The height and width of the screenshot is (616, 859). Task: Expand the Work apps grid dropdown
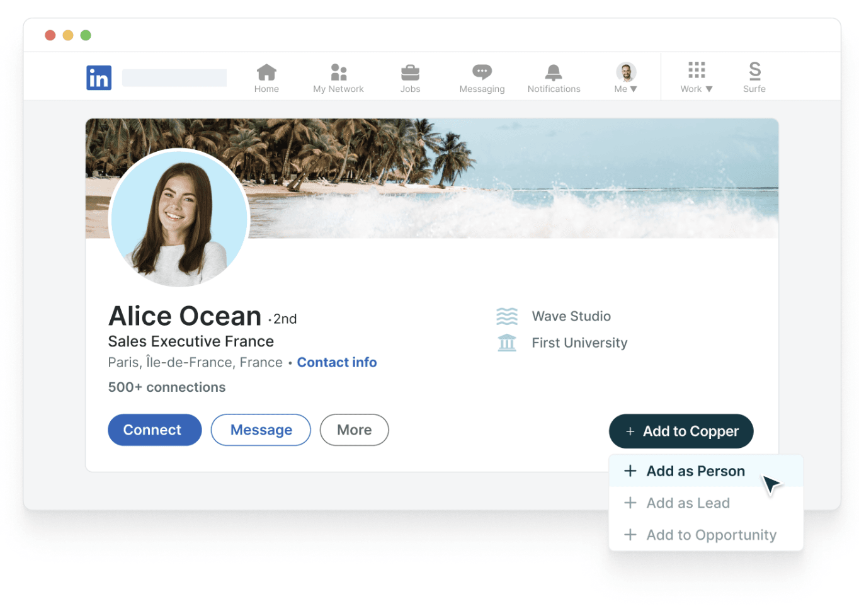tap(696, 78)
